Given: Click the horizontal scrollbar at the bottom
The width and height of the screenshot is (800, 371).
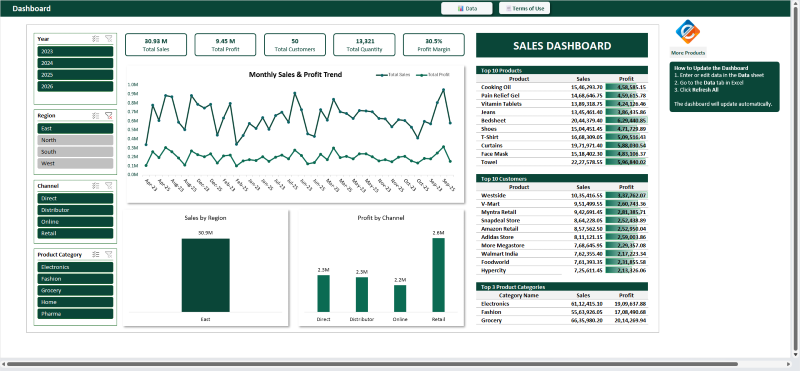Looking at the screenshot, I should pyautogui.click(x=372, y=364).
